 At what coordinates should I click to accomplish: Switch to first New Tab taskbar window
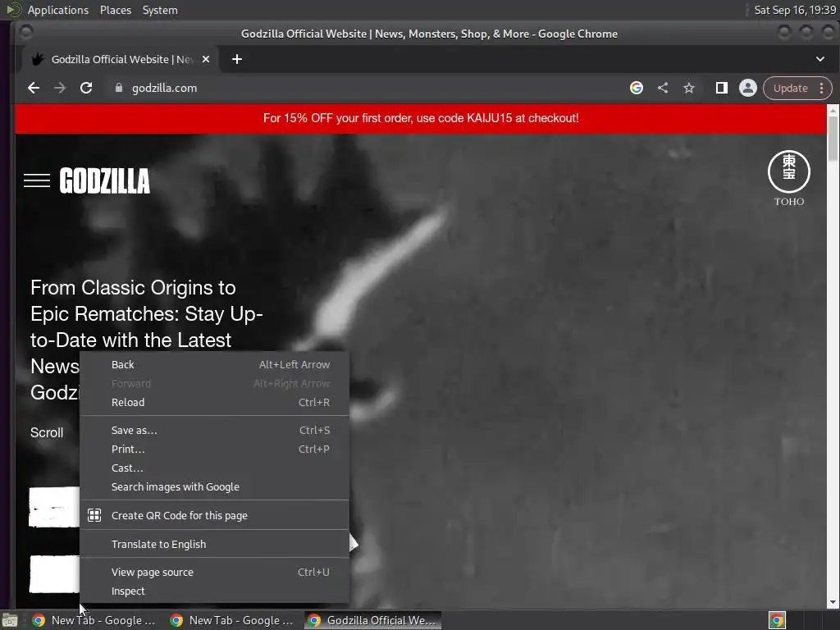[94, 620]
